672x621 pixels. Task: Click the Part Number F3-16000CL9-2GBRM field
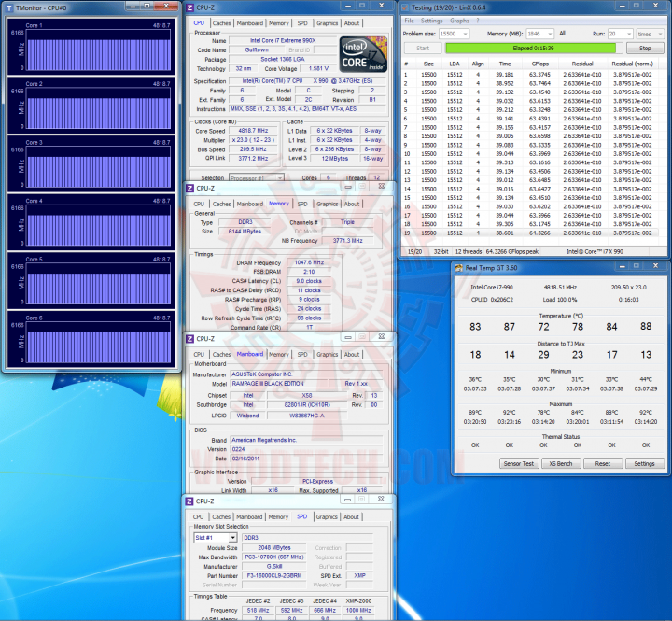[274, 575]
